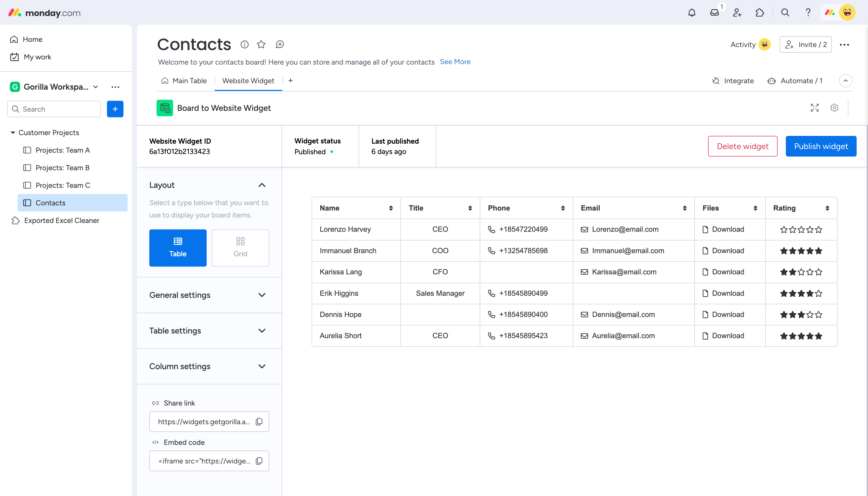Set five-star rating for Lorenzo Harvey
This screenshot has height=496, width=868.
click(819, 230)
